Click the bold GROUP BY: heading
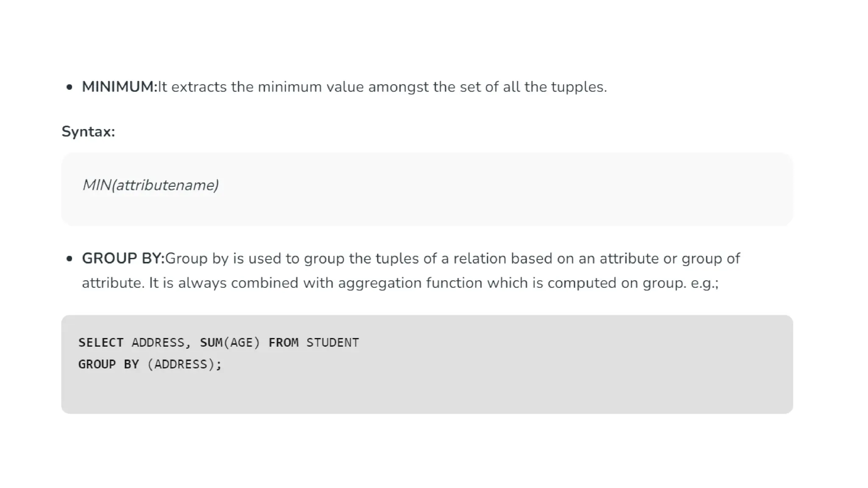Screen dimensions: 868x488 tap(123, 258)
